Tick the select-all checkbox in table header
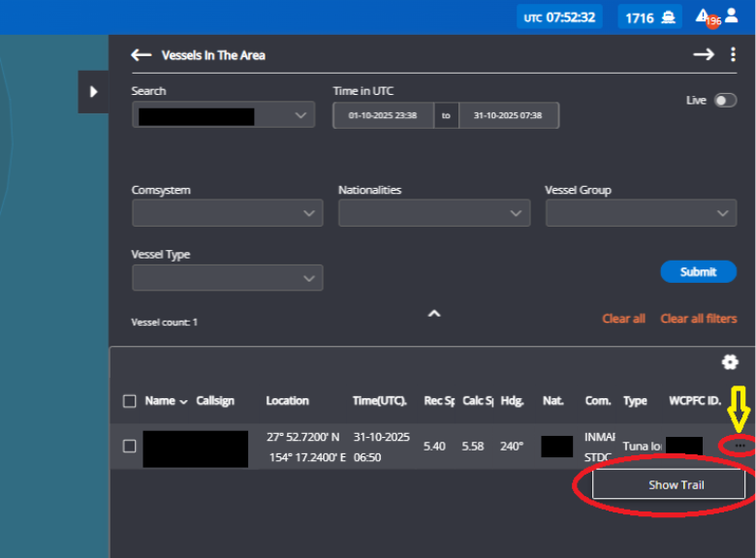 pos(129,401)
